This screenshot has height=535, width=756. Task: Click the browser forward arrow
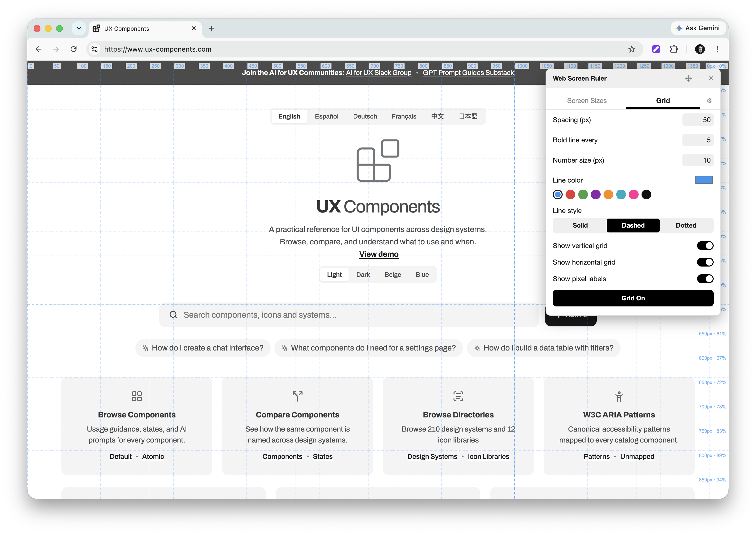tap(56, 49)
